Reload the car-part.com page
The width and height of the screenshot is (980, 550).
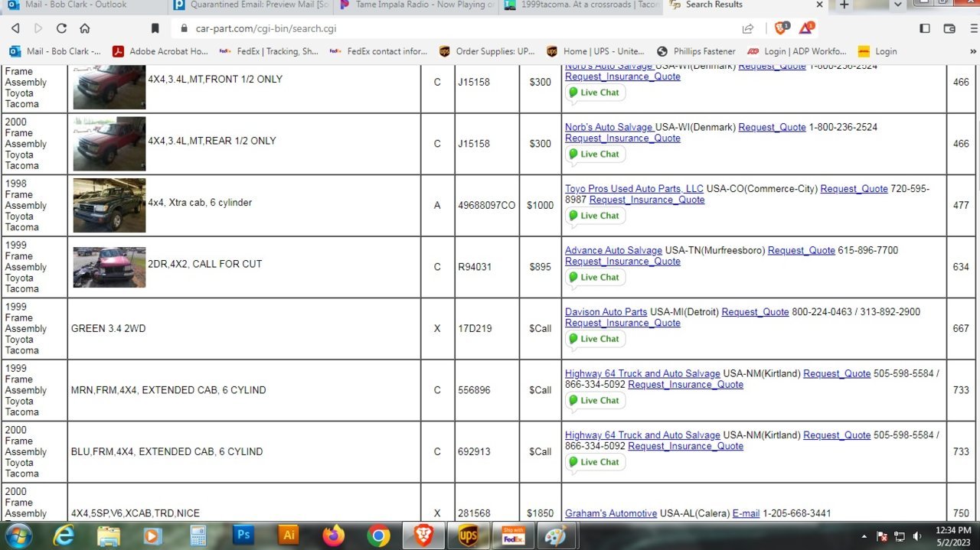[61, 28]
